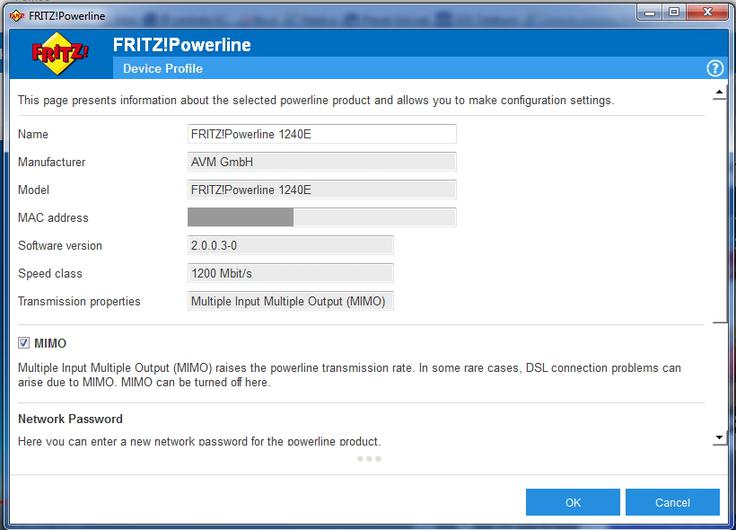
Task: Click the MAC address label
Action: coord(53,217)
